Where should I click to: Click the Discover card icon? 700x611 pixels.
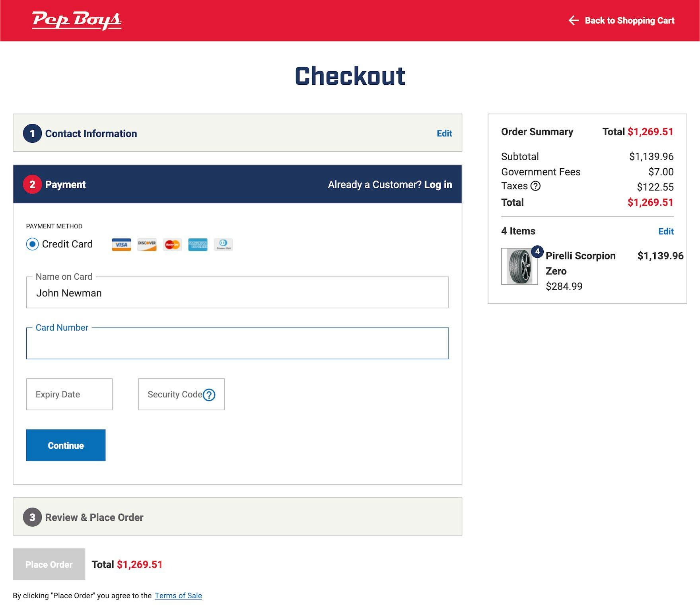[x=147, y=245]
